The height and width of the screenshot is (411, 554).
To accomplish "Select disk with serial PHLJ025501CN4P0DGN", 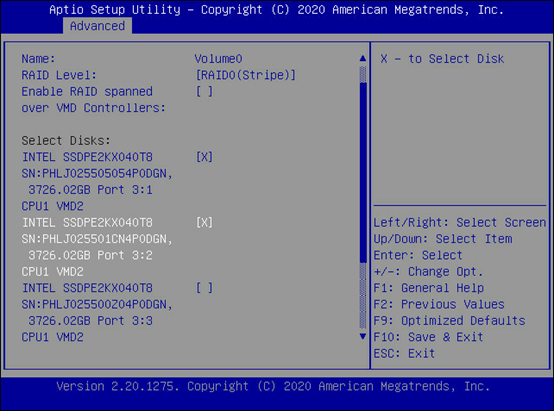I will pyautogui.click(x=97, y=239).
